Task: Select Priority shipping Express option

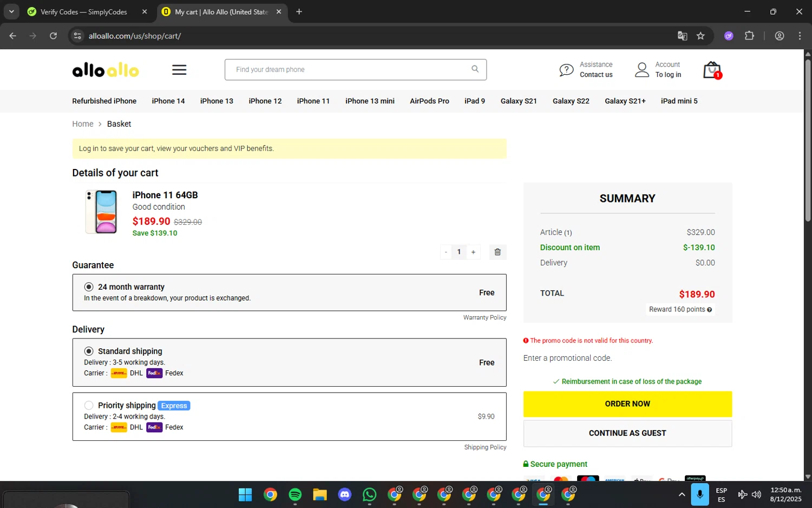Action: (x=89, y=406)
